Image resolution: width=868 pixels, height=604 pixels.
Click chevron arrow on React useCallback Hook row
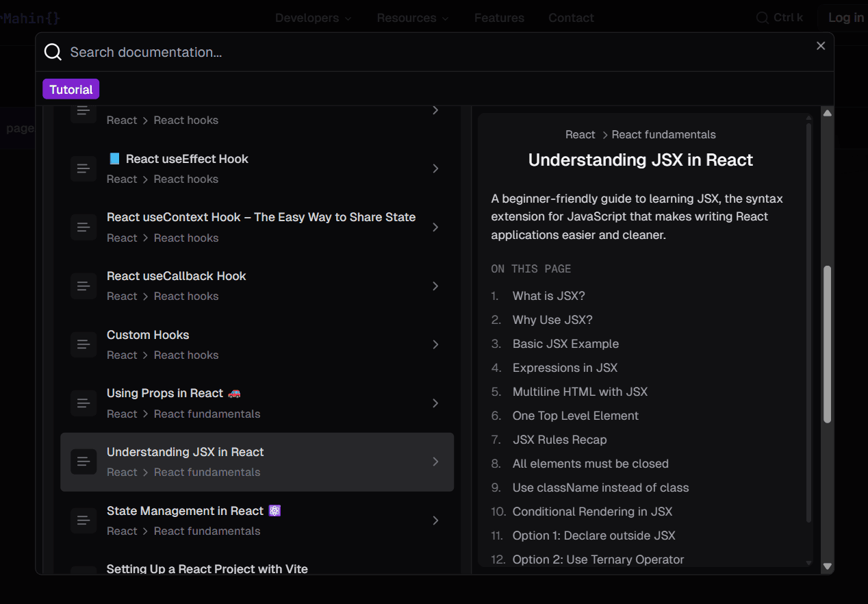tap(435, 286)
